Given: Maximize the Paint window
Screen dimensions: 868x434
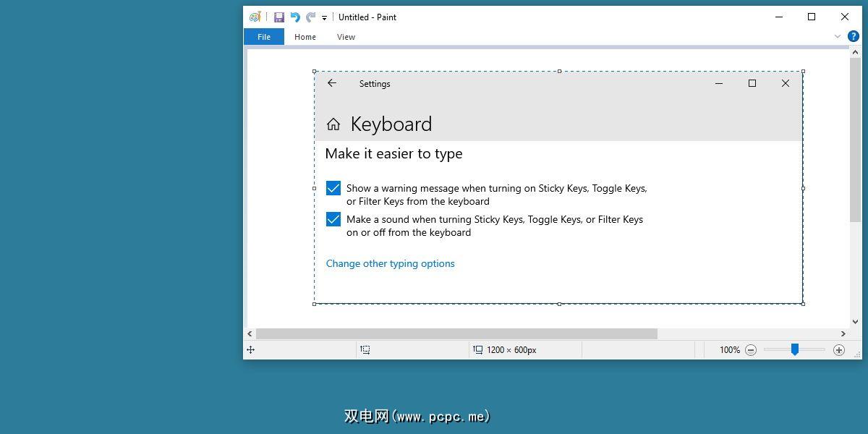Looking at the screenshot, I should tap(812, 17).
